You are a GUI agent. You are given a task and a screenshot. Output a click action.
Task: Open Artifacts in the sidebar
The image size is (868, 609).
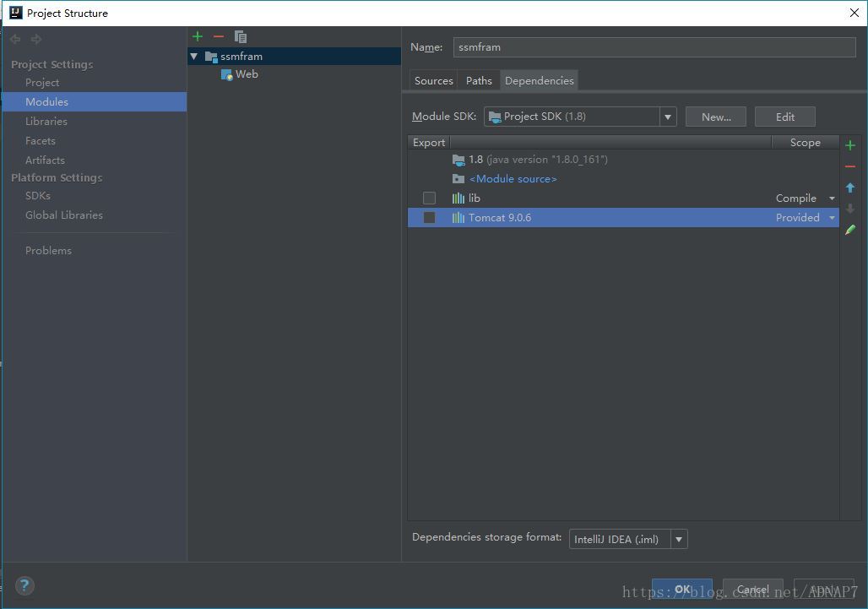45,160
